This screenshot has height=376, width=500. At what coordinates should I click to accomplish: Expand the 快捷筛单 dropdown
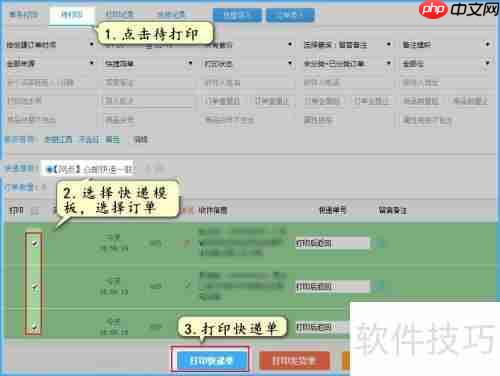148,63
